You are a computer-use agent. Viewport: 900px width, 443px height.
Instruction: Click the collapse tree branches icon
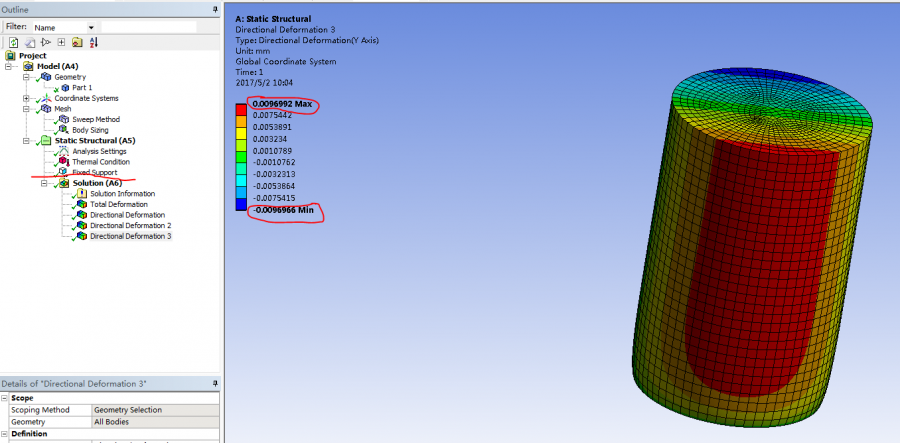[x=46, y=42]
